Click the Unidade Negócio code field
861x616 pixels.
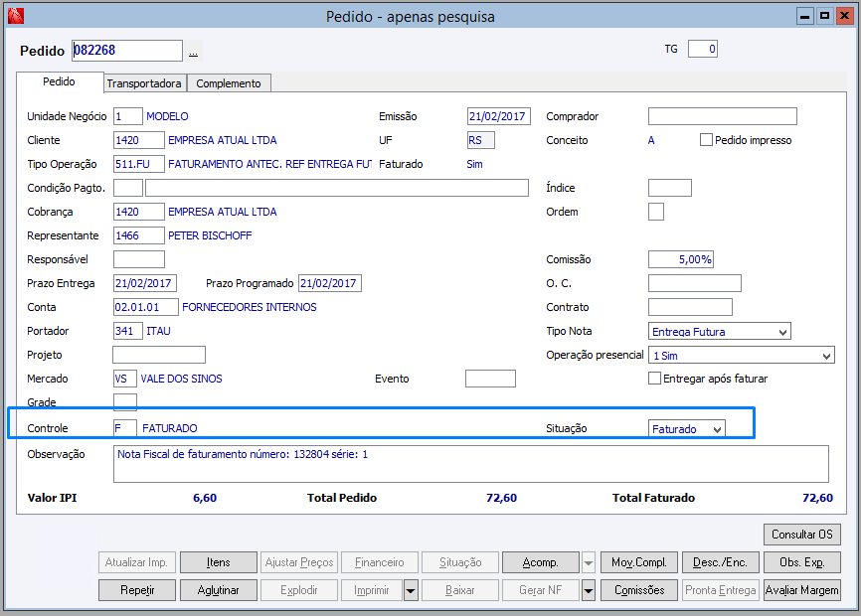point(128,116)
